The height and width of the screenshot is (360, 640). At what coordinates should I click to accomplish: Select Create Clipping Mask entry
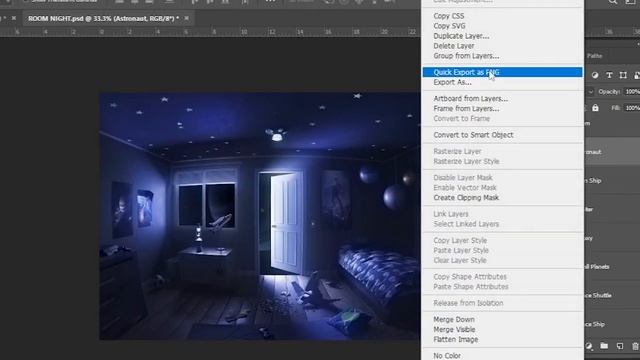pyautogui.click(x=466, y=198)
